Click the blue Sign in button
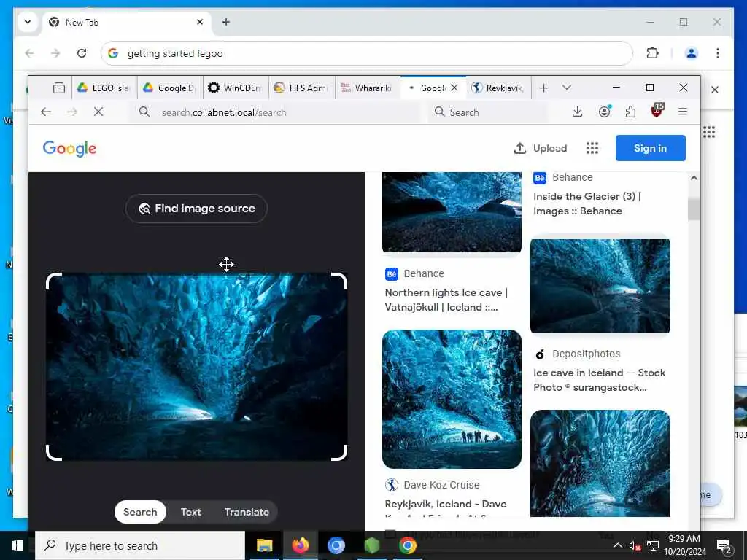Viewport: 747px width, 560px height. pyautogui.click(x=650, y=148)
